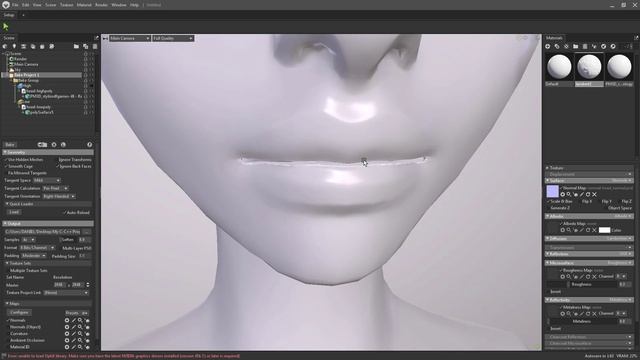Click X icon under Metalness Map

594,313
